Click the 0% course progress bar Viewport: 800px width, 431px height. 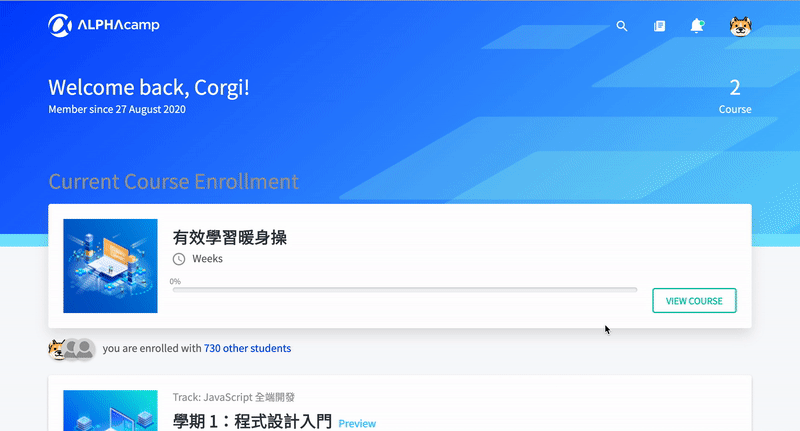(x=405, y=290)
